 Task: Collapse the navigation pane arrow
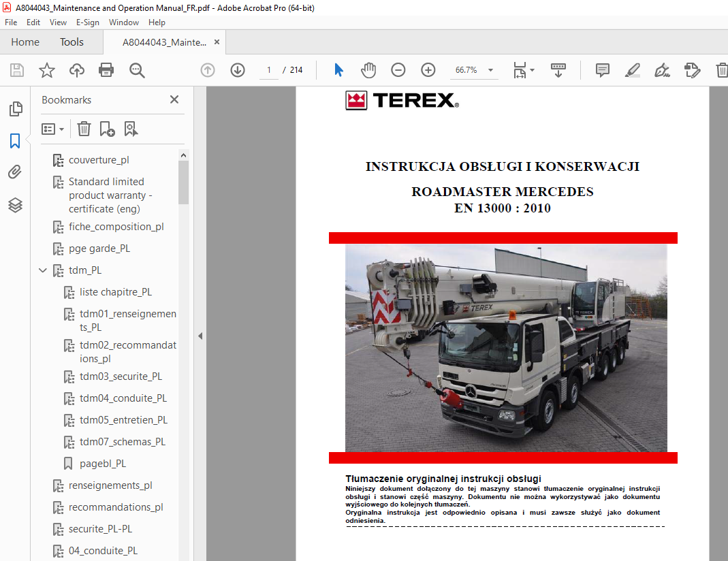point(200,336)
